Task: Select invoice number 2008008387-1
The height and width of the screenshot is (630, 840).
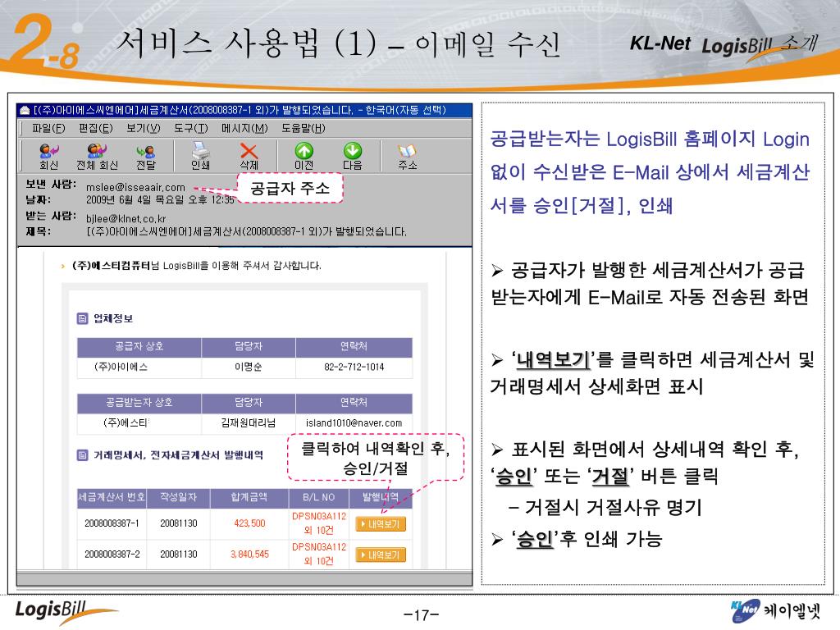Action: click(112, 523)
